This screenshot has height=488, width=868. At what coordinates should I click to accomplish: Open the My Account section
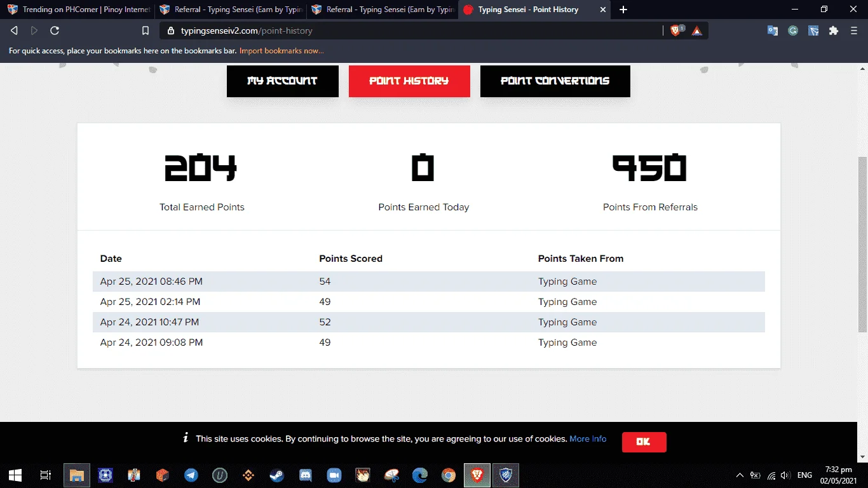click(282, 81)
